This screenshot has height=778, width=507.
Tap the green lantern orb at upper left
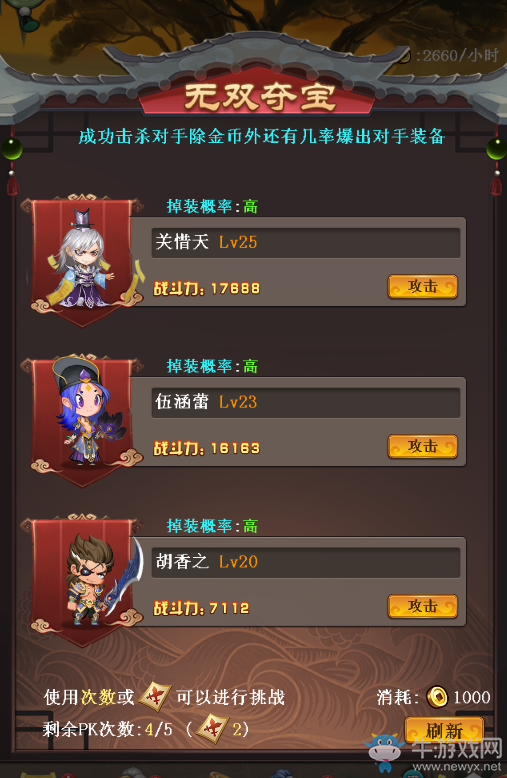pyautogui.click(x=12, y=148)
